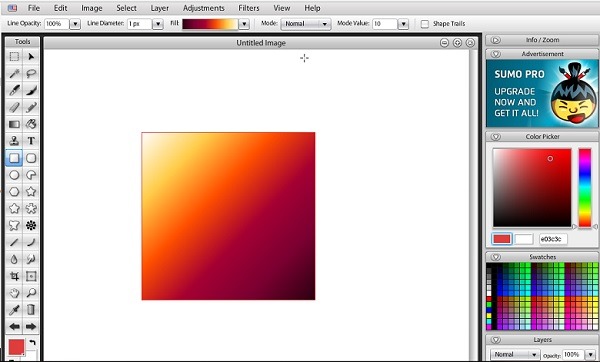Collapse the Layers panel
600x362 pixels.
(496, 340)
